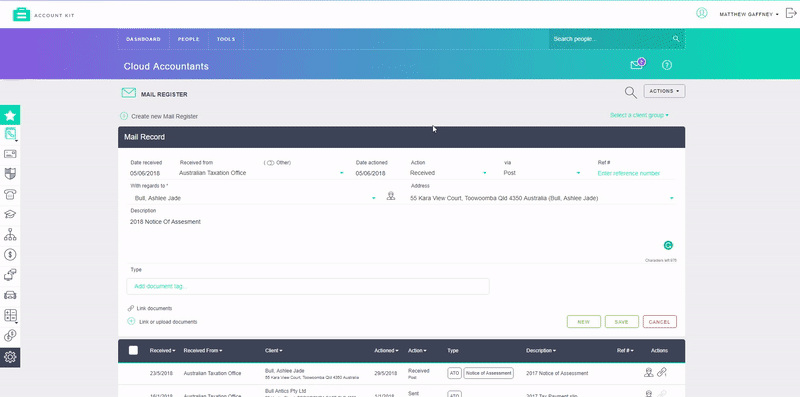The width and height of the screenshot is (800, 397).
Task: Expand the Select a client group dropdown
Action: pos(639,115)
